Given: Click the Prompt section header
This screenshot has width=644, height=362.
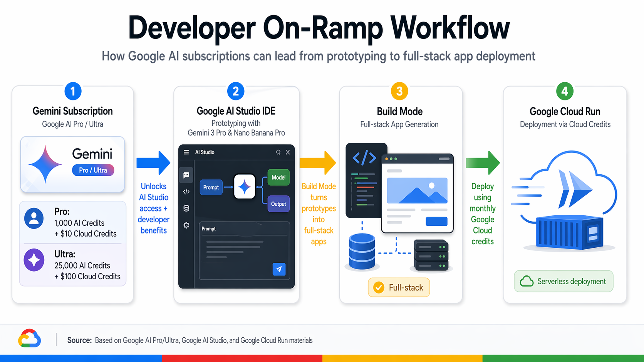Looking at the screenshot, I should (208, 228).
